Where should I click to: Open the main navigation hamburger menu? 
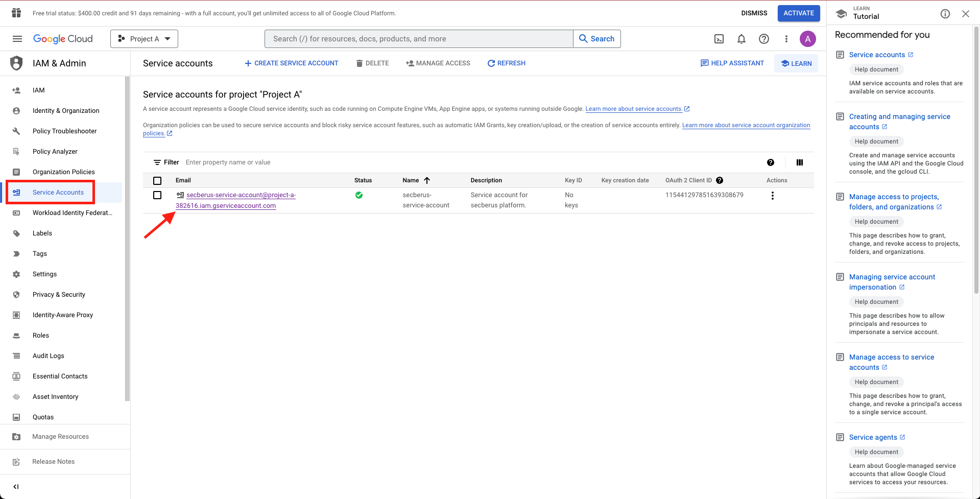pyautogui.click(x=17, y=39)
